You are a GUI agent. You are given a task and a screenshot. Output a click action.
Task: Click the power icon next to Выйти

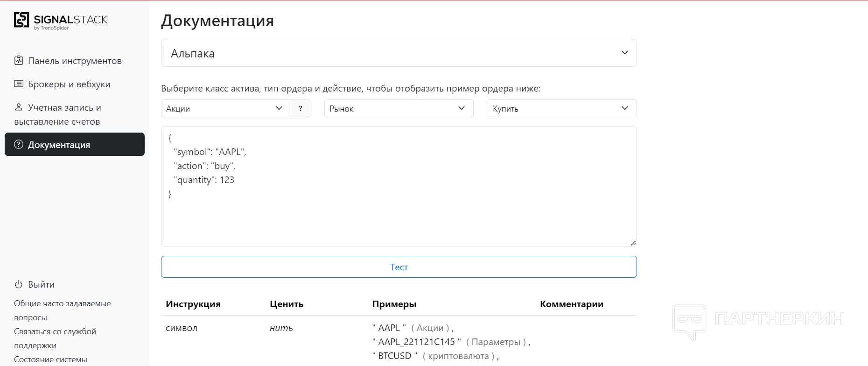point(19,284)
